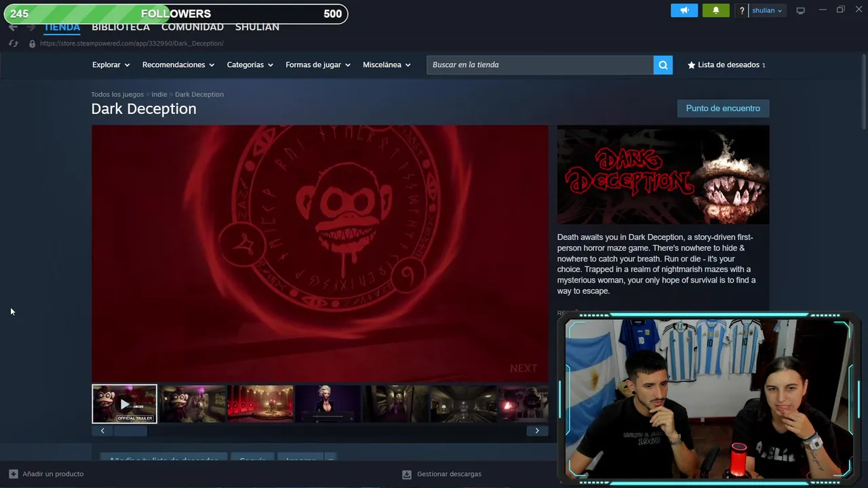Image resolution: width=868 pixels, height=488 pixels.
Task: Switch to the TIENDA tab
Action: [x=62, y=27]
